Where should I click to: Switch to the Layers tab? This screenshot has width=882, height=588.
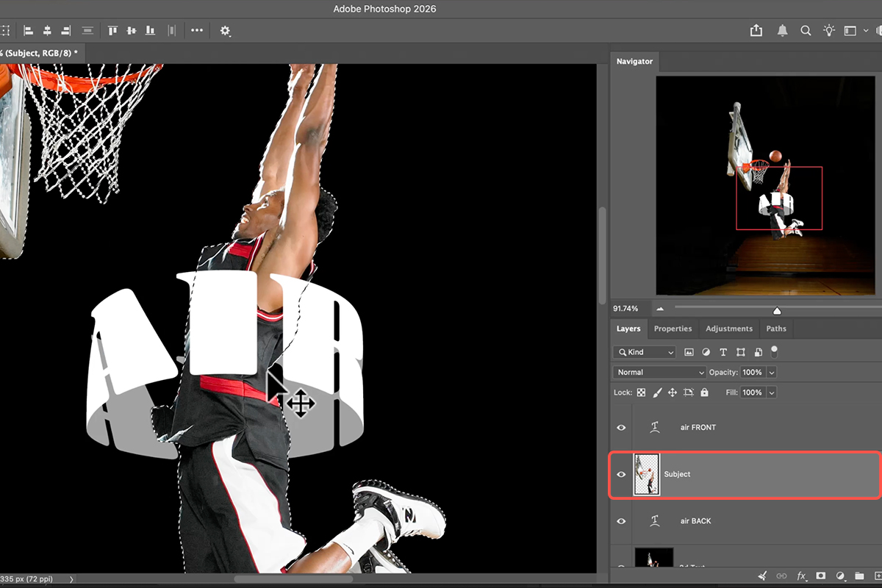(x=628, y=329)
